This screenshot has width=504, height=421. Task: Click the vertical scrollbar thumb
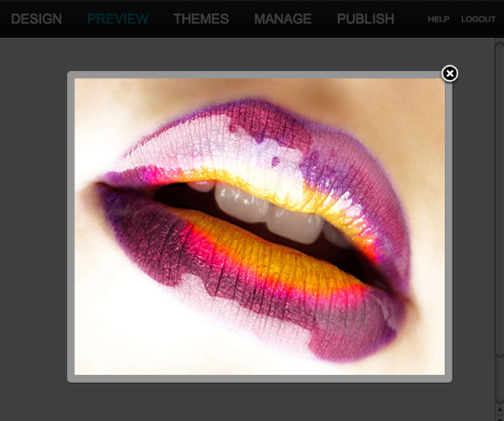pos(499,199)
